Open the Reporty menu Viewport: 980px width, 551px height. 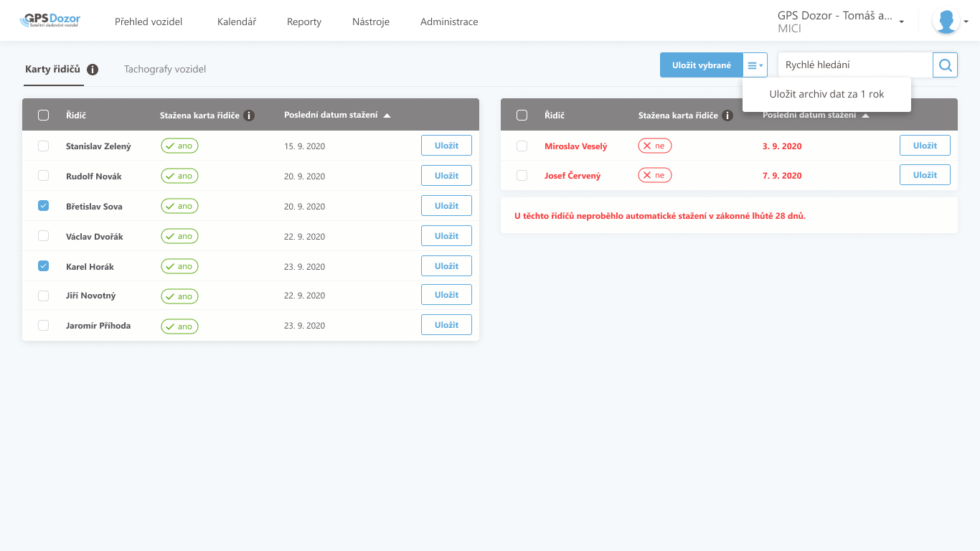coord(304,22)
